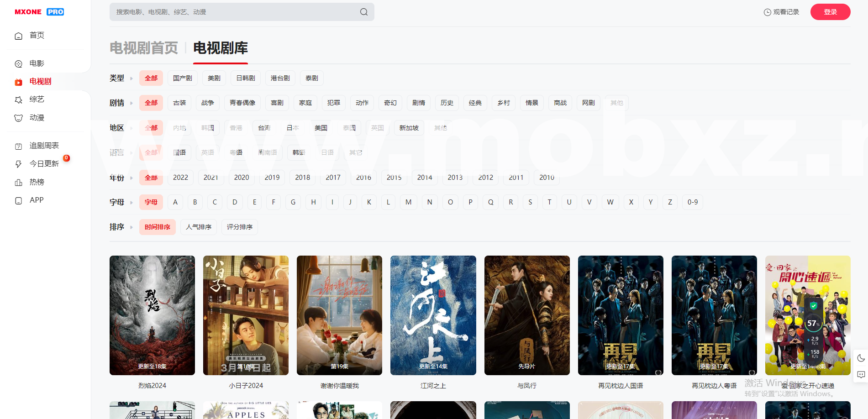868x419 pixels.
Task: Open 再见枕边人国语 poster thumbnail
Action: [621, 315]
